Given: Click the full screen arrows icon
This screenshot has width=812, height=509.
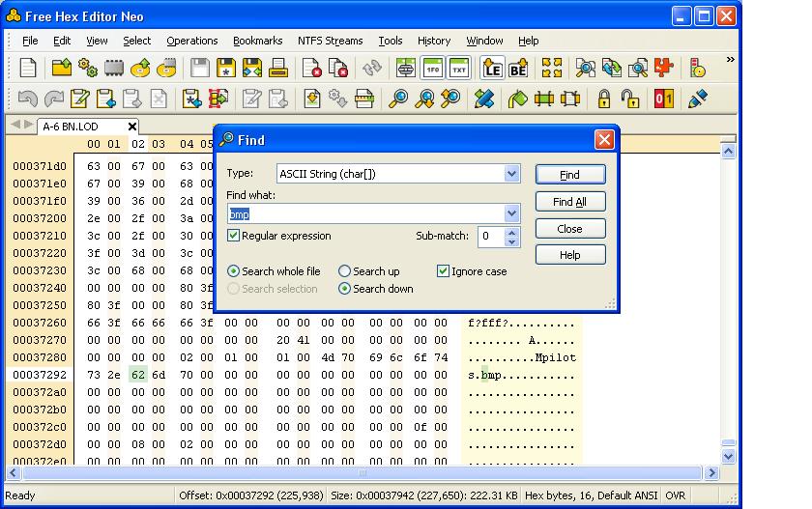Looking at the screenshot, I should (x=552, y=68).
